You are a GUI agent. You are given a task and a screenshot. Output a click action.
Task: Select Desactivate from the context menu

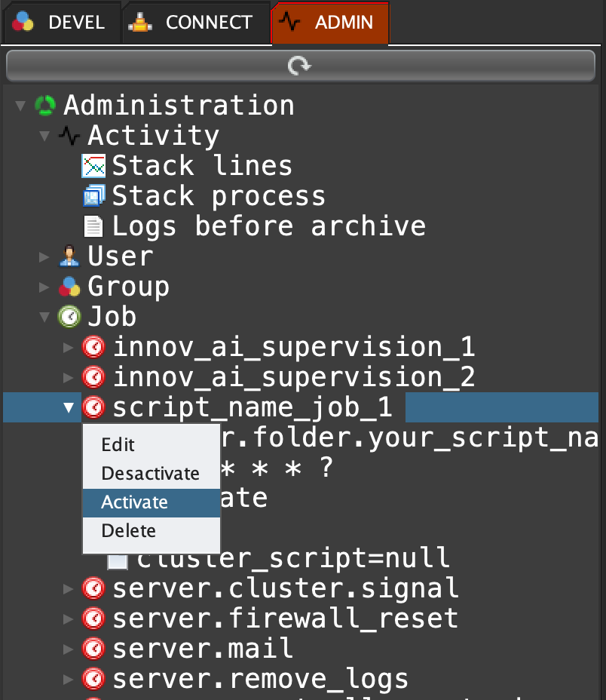tap(150, 474)
